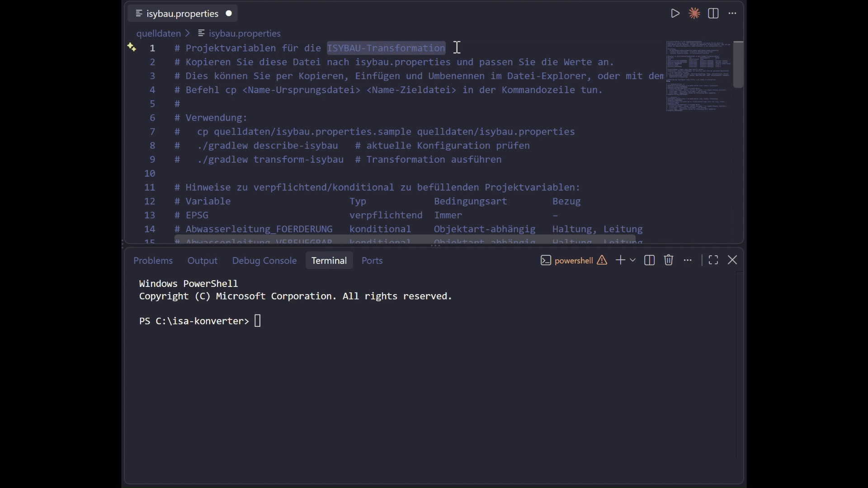Click the warning triangle next to powershell
868x488 pixels.
602,260
